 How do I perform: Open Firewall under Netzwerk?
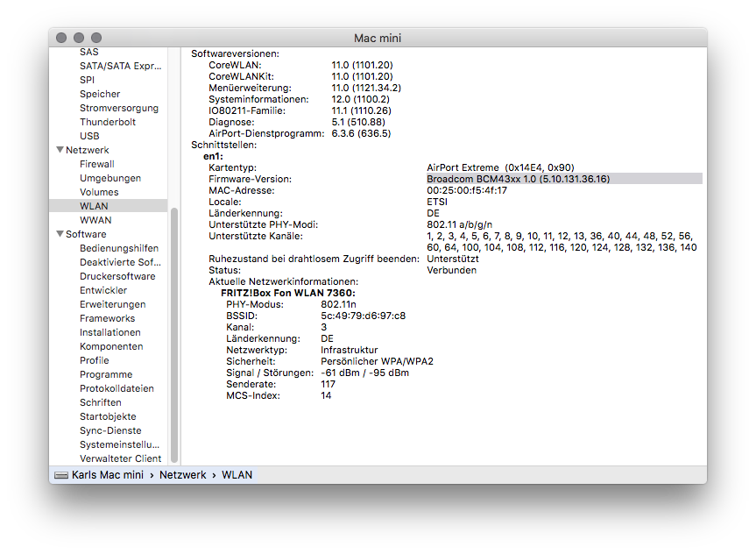[x=97, y=164]
